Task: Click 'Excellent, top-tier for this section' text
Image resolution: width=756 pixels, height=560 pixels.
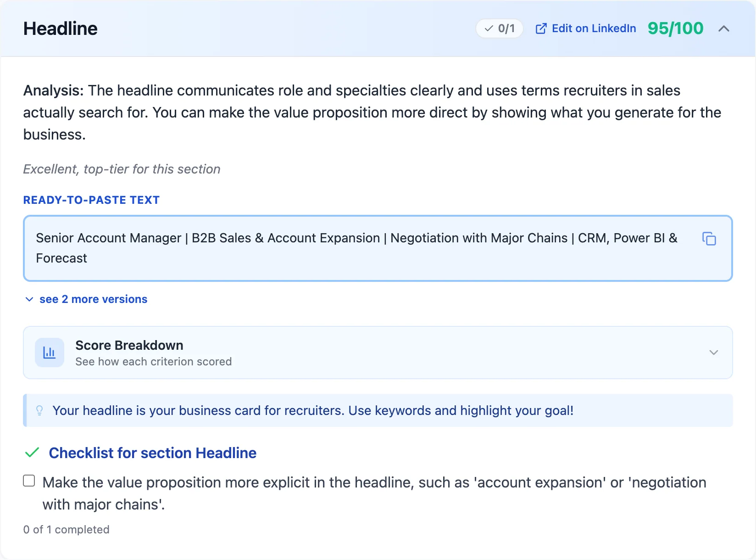Action: click(x=122, y=169)
